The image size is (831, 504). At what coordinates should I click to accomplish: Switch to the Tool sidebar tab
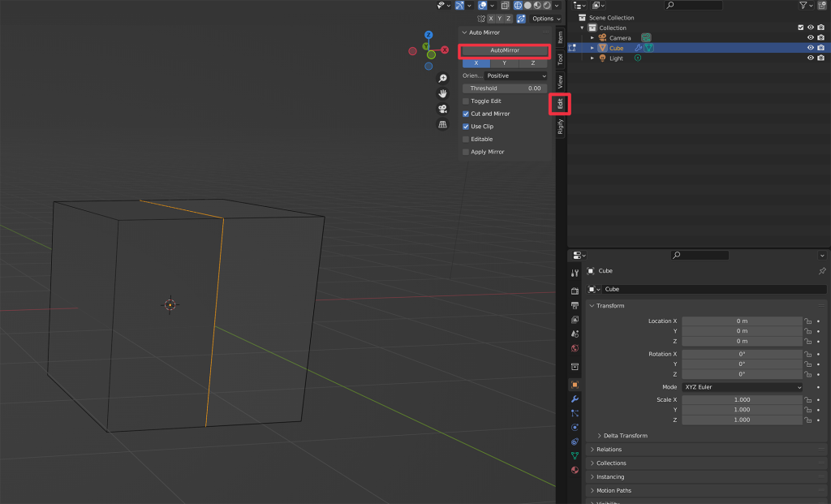click(x=560, y=59)
